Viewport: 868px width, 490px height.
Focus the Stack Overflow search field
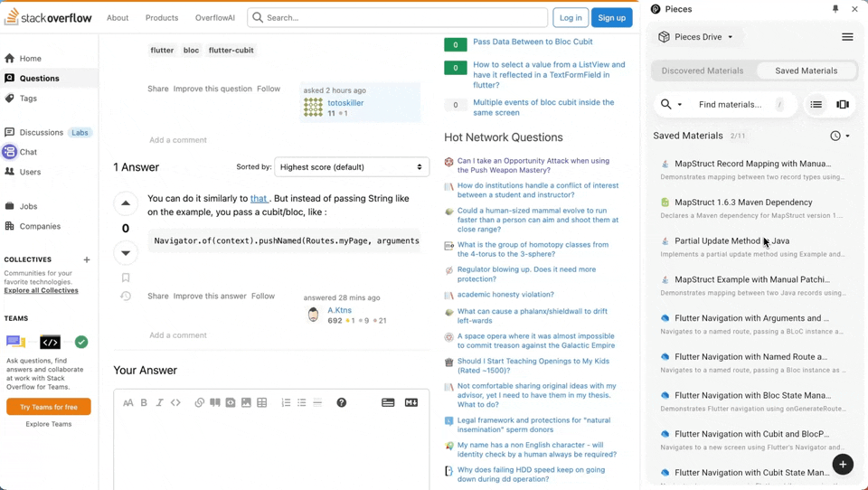pyautogui.click(x=398, y=18)
